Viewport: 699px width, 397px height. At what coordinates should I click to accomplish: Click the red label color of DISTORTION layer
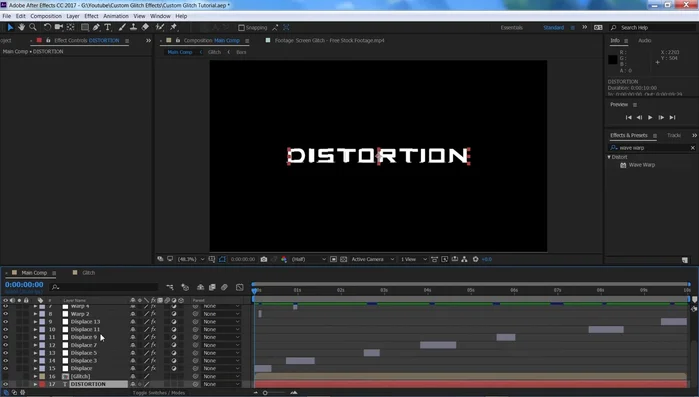coord(42,384)
